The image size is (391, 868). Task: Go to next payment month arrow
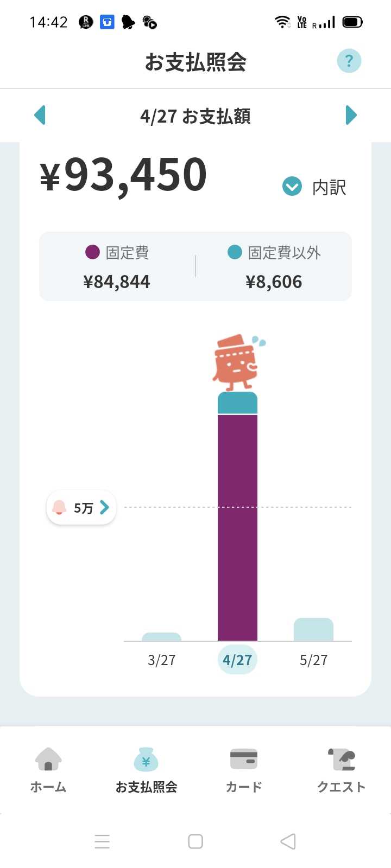tap(351, 115)
